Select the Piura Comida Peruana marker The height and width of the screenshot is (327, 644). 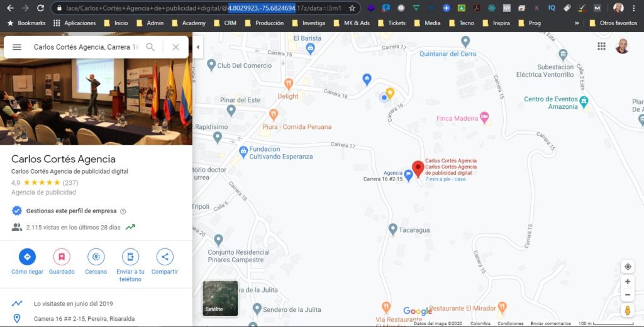click(x=274, y=114)
